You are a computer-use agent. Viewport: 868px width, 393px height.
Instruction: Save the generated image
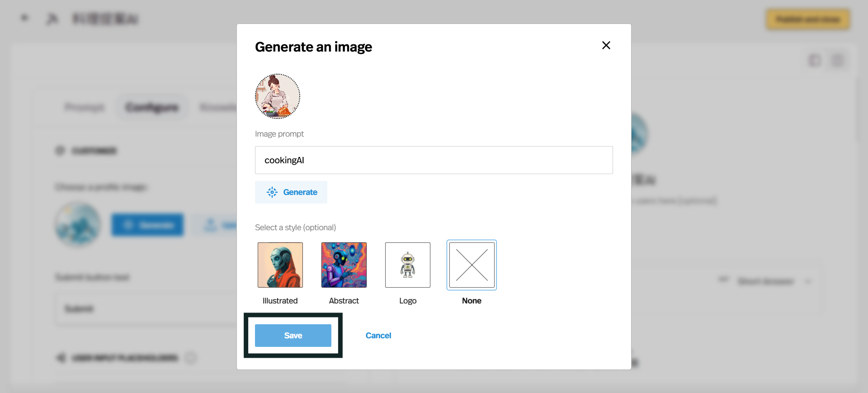pyautogui.click(x=293, y=336)
